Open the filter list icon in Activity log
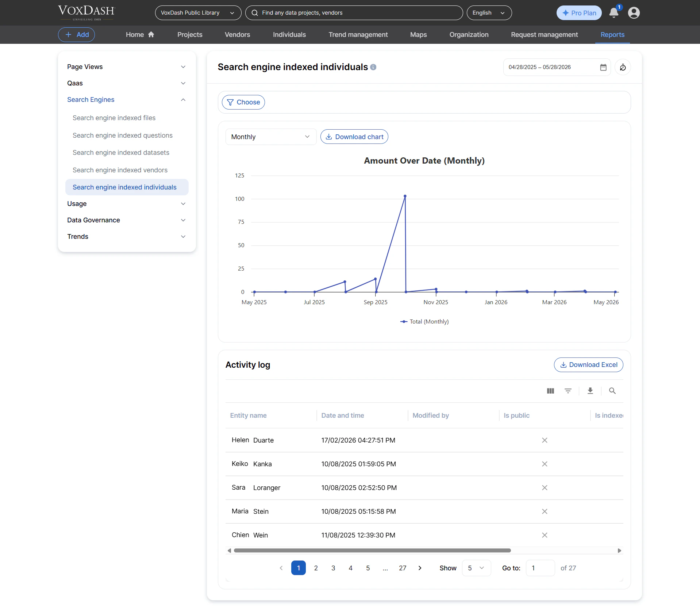 568,391
